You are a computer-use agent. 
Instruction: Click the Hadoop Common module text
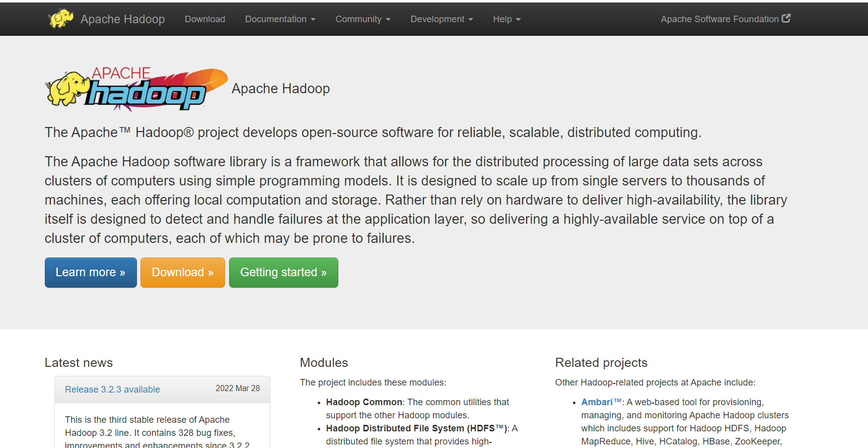click(364, 402)
